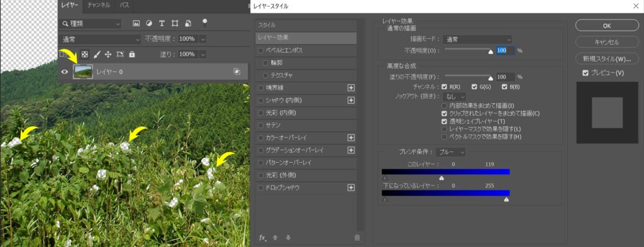Click the OK button
This screenshot has height=247, width=644.
(x=607, y=25)
